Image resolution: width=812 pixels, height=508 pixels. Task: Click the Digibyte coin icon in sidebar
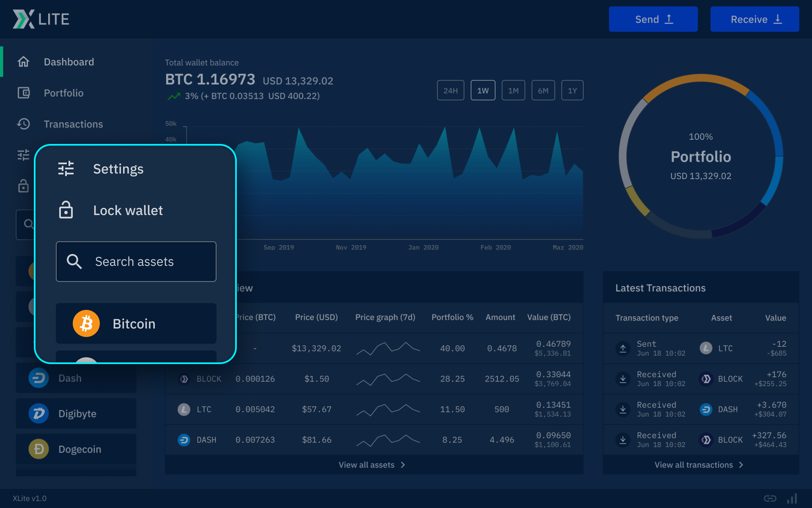tap(38, 413)
